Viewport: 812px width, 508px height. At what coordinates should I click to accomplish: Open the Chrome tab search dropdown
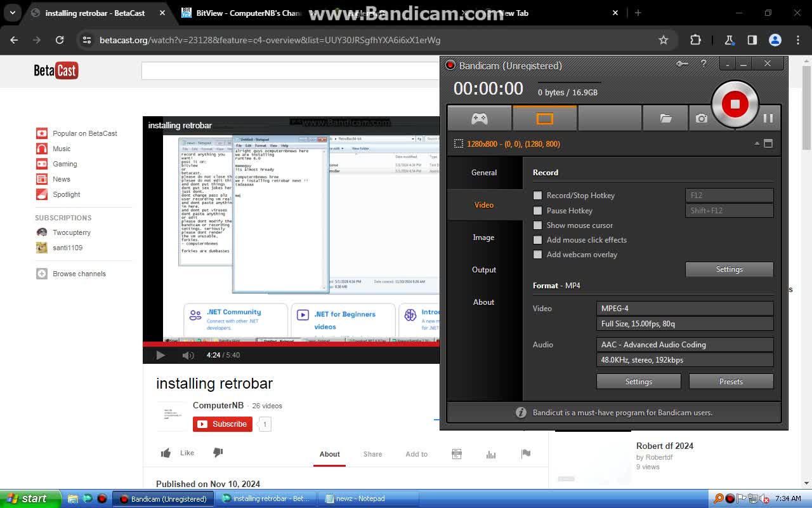point(12,13)
